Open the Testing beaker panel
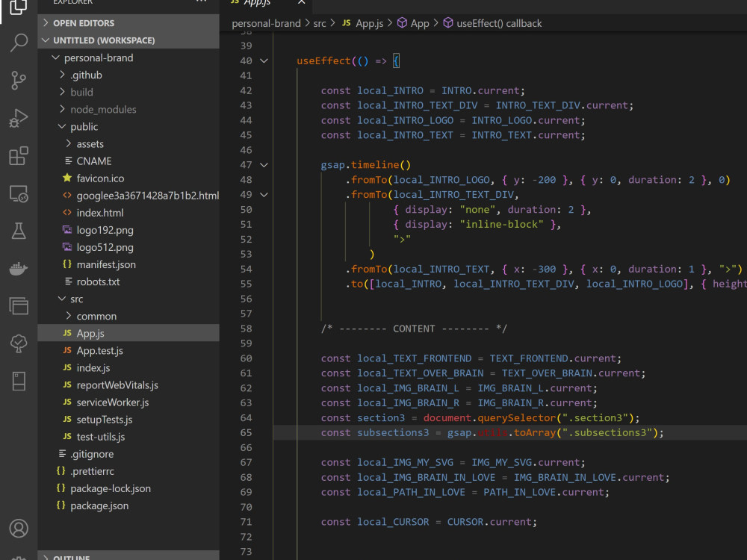This screenshot has height=560, width=747. point(19,232)
